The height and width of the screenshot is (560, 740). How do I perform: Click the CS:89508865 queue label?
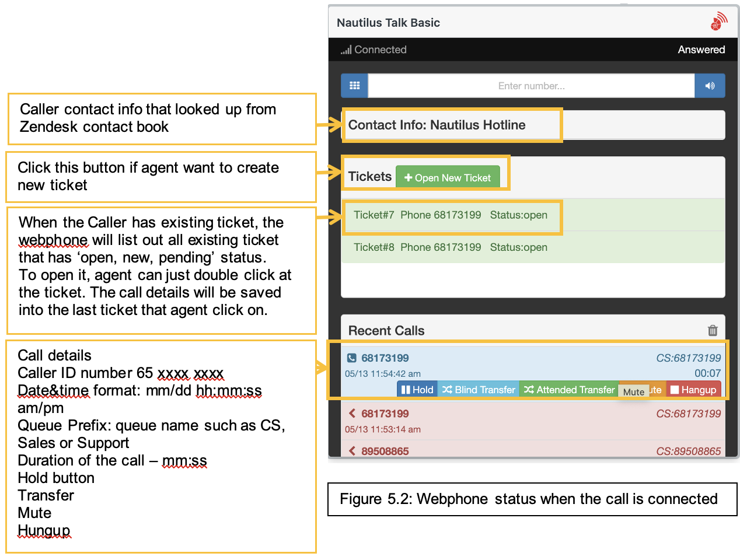click(689, 452)
